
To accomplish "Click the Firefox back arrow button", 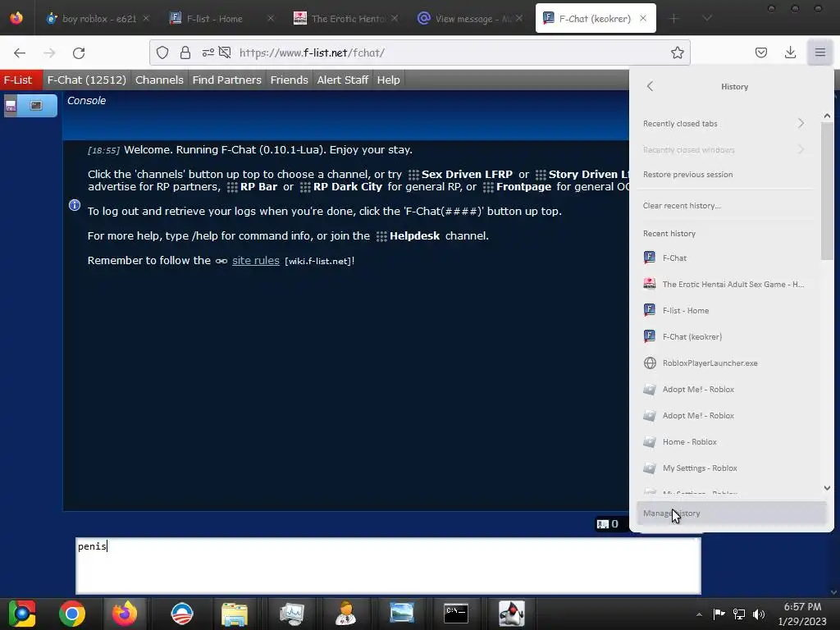I will 20,52.
